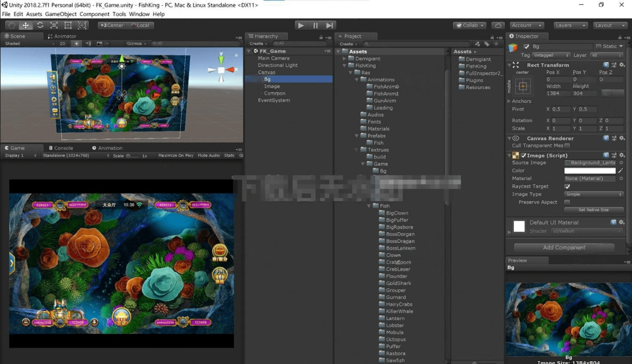Viewport: 632px width, 364px height.
Task: Click the Project favorites star icon
Action: 496,44
